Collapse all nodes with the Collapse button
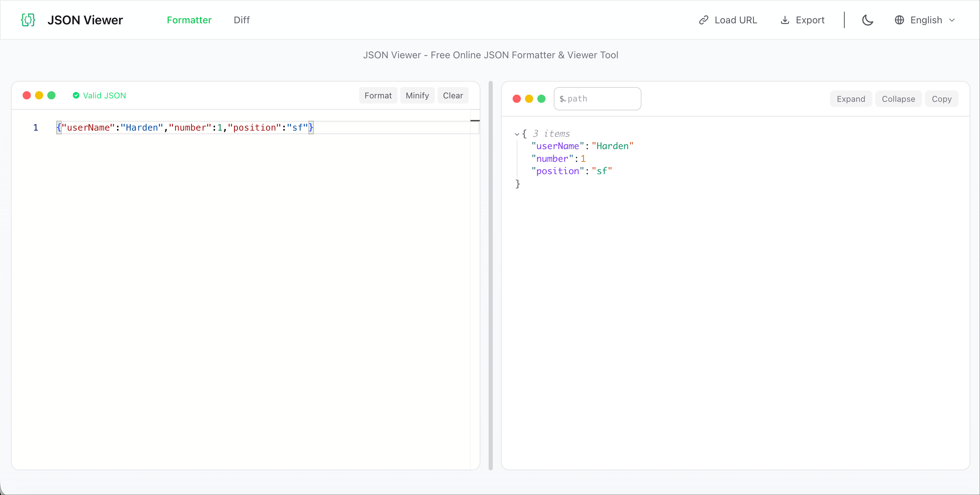Viewport: 980px width, 495px height. [x=898, y=98]
